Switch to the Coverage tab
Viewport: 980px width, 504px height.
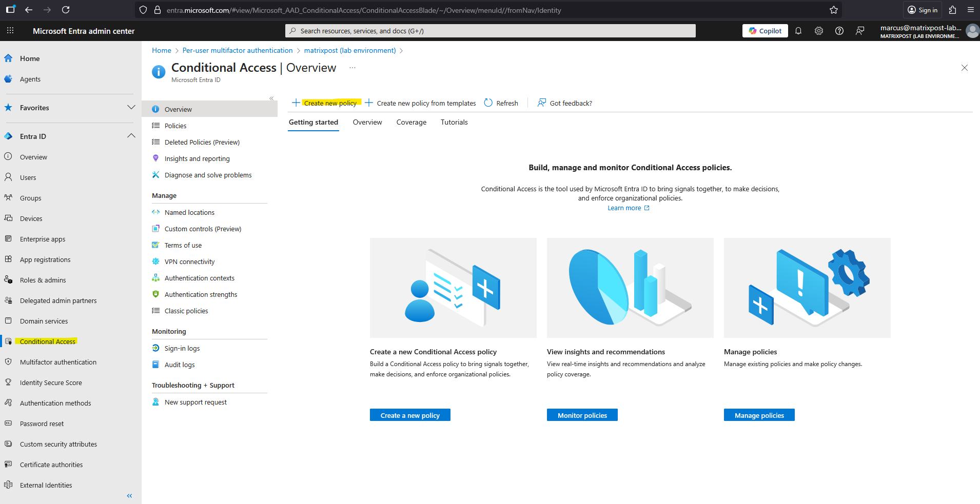point(411,122)
